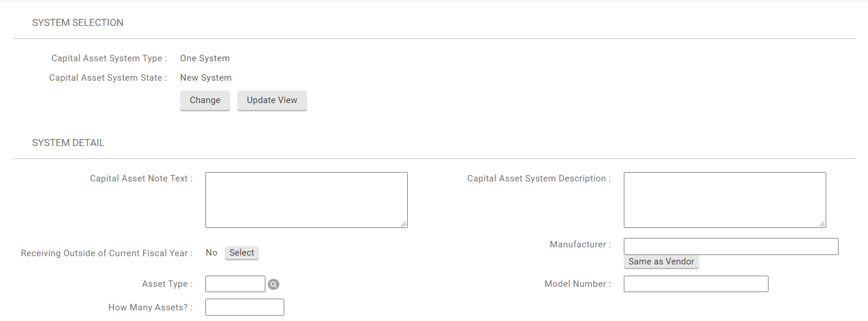Click the Change button
Screen dimensions: 868x321
point(205,101)
